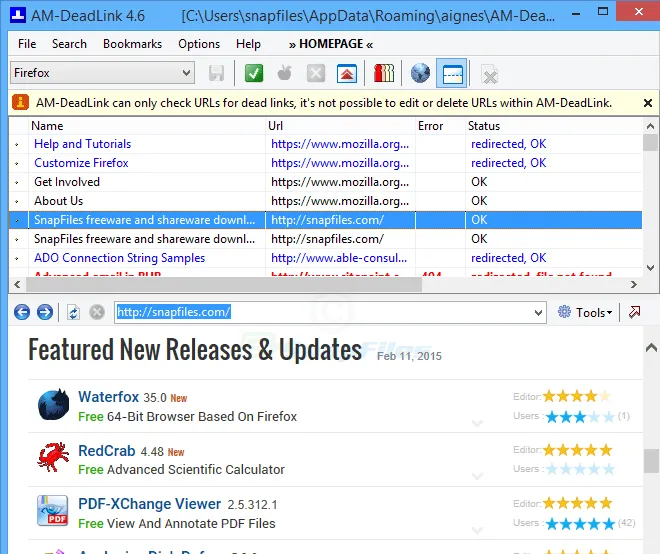The image size is (660, 554).
Task: Expand the RedCrab entry chevron
Action: (x=477, y=476)
